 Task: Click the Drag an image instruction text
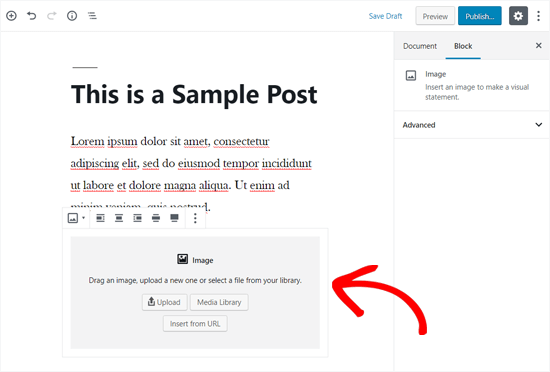coord(195,280)
